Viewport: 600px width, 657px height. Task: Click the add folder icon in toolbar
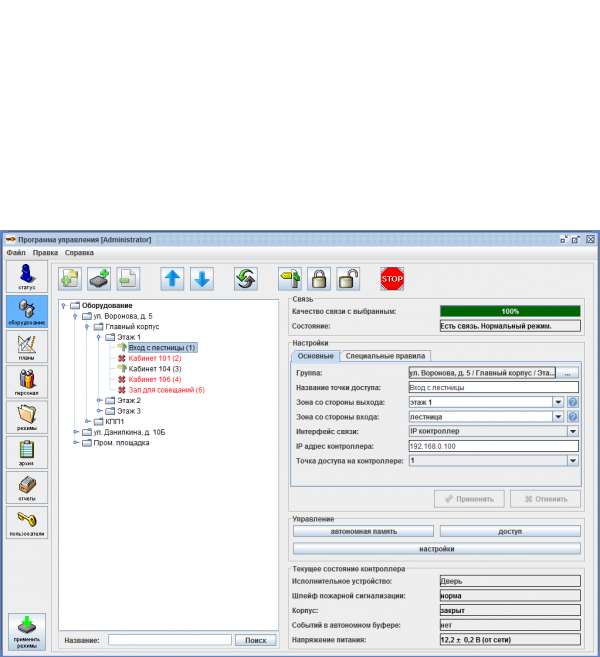click(x=71, y=279)
